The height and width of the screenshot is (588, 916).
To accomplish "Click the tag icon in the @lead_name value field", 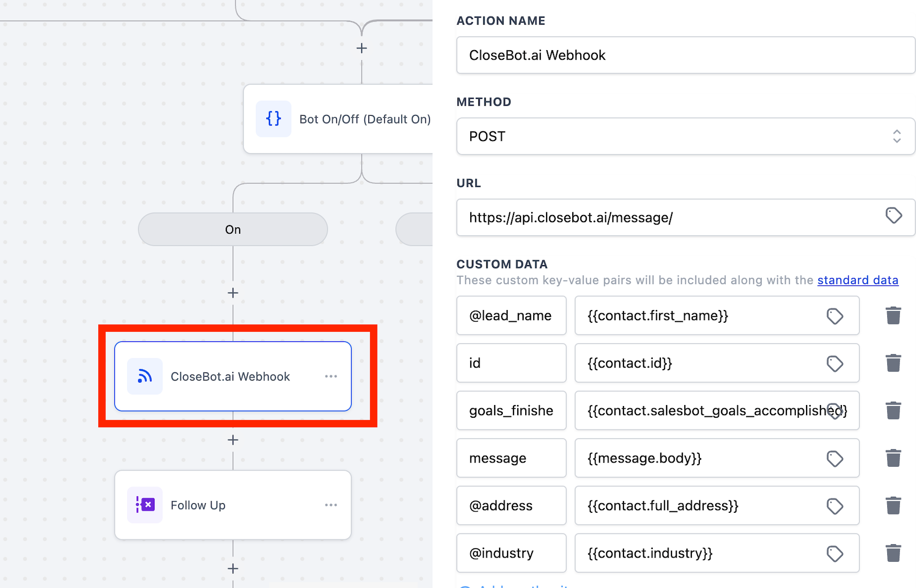I will (835, 316).
